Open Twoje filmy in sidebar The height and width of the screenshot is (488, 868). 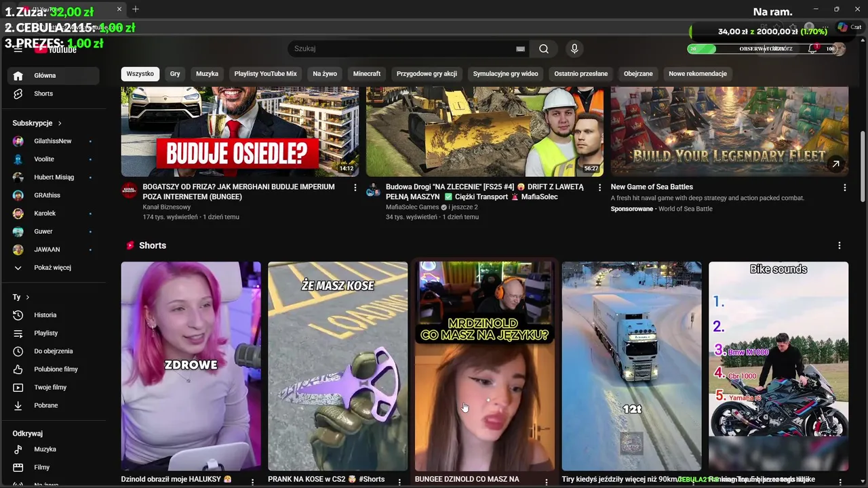(53, 387)
